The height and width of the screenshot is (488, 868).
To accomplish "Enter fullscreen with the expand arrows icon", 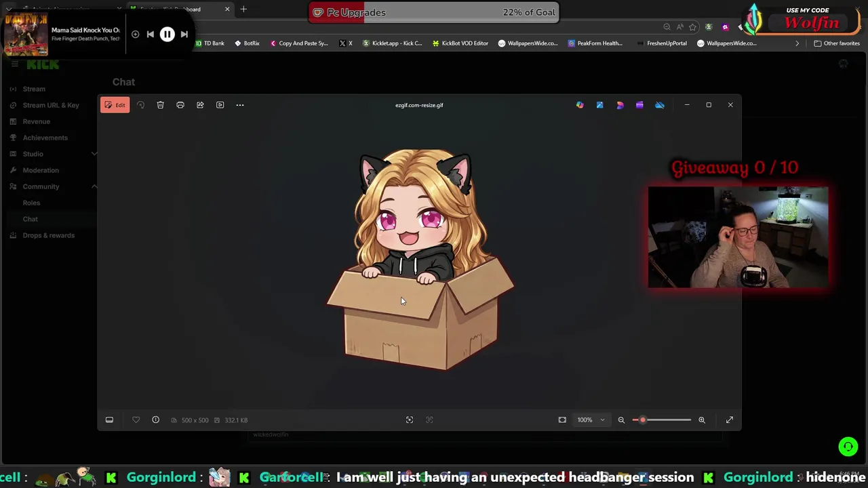I will pyautogui.click(x=730, y=420).
